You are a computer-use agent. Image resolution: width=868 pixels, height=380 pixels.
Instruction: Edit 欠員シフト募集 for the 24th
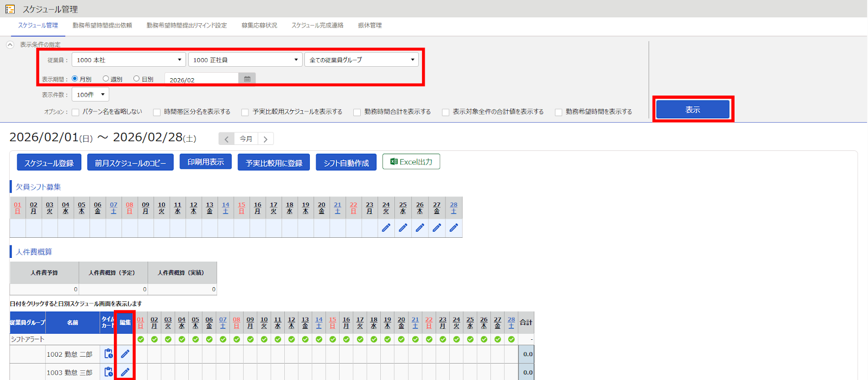tap(386, 228)
